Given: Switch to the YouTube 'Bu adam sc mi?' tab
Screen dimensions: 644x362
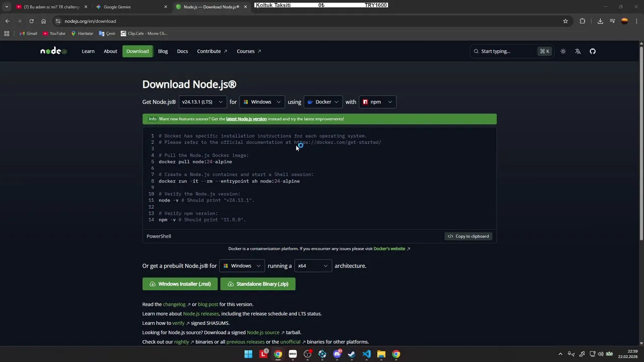Looking at the screenshot, I should point(51,7).
